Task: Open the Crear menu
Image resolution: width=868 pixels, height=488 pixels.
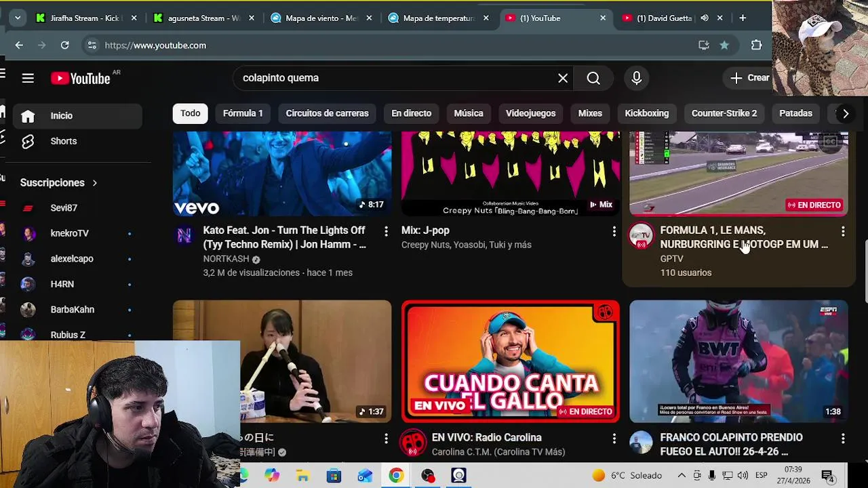Action: 749,78
